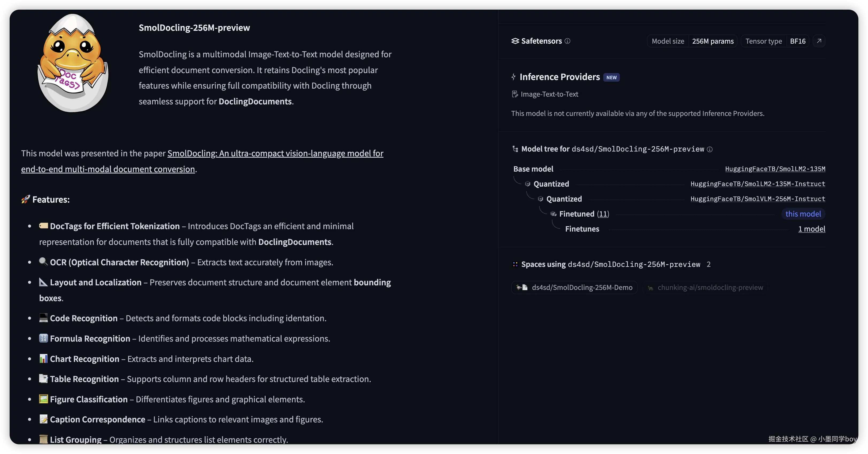The height and width of the screenshot is (454, 868).
Task: Open the expand arrow next to BF16
Action: pyautogui.click(x=819, y=41)
